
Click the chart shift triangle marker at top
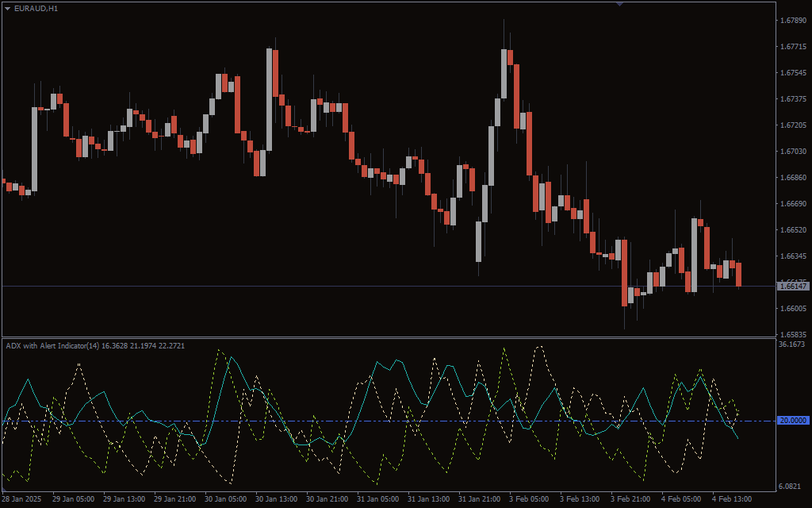point(619,4)
